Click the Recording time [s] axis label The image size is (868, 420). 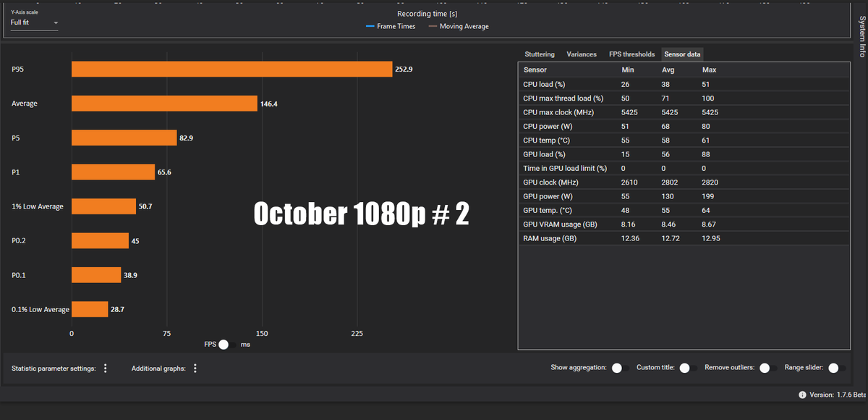point(427,13)
